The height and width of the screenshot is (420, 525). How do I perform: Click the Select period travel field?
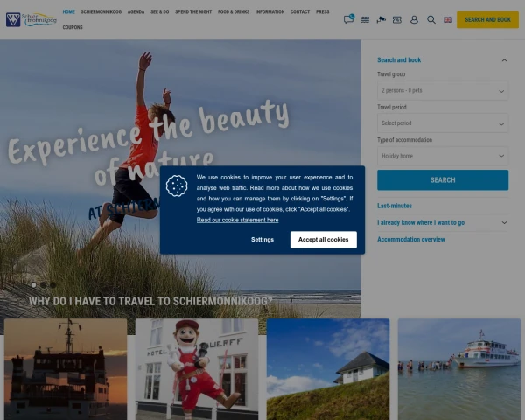click(442, 122)
